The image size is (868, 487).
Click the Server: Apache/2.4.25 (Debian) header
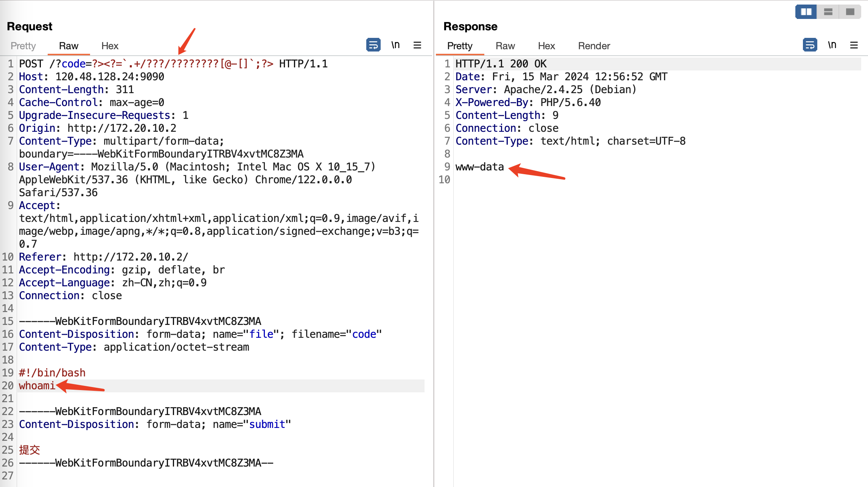tap(546, 89)
